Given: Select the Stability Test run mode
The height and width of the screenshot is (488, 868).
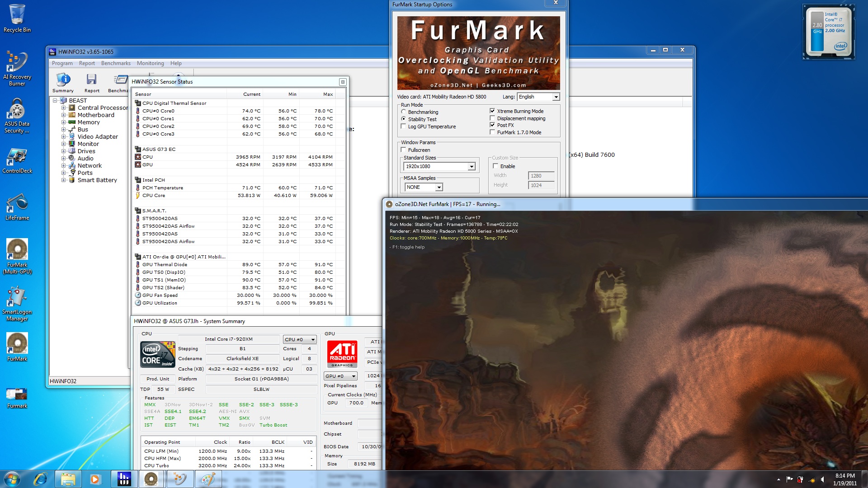Looking at the screenshot, I should coord(403,119).
